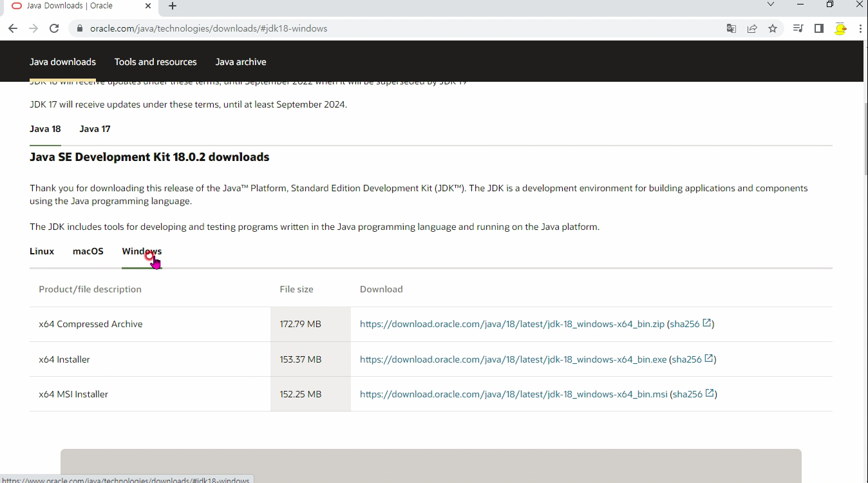Switch to the Java 18 tab
Viewport: 868px width, 483px height.
(x=45, y=129)
